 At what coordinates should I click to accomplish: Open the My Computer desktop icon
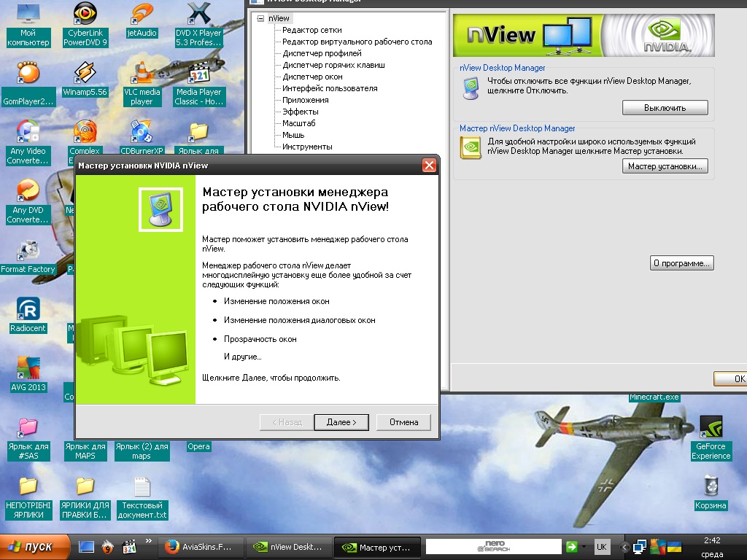point(28,24)
